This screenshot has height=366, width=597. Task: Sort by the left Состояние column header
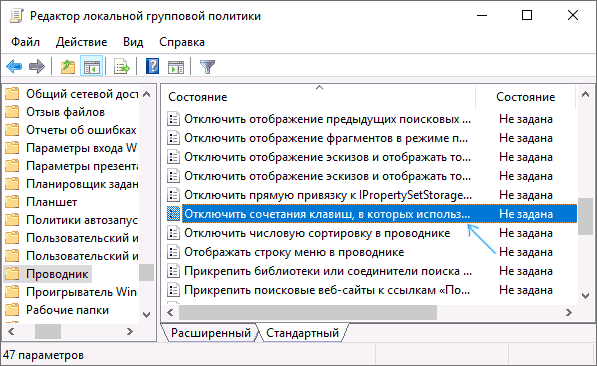[319, 97]
